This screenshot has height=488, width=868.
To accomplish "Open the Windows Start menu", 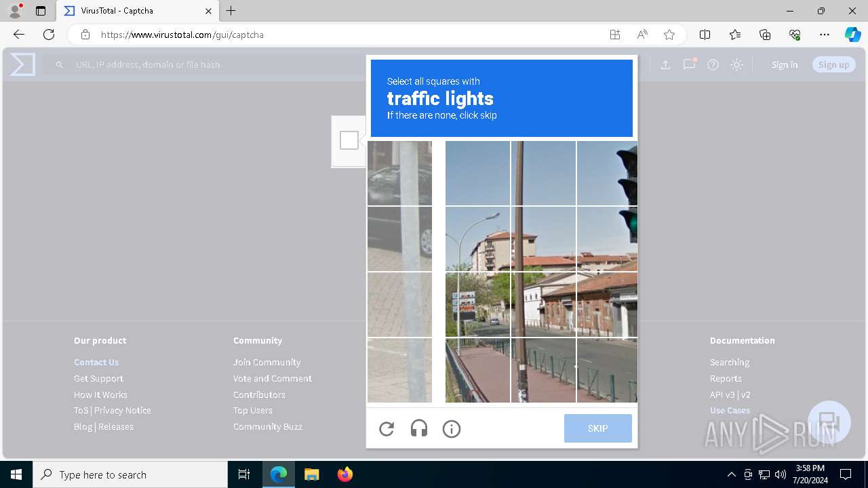I will click(16, 474).
